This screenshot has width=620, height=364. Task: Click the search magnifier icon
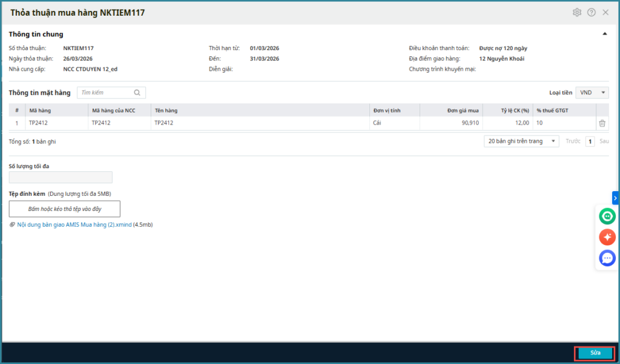click(137, 93)
